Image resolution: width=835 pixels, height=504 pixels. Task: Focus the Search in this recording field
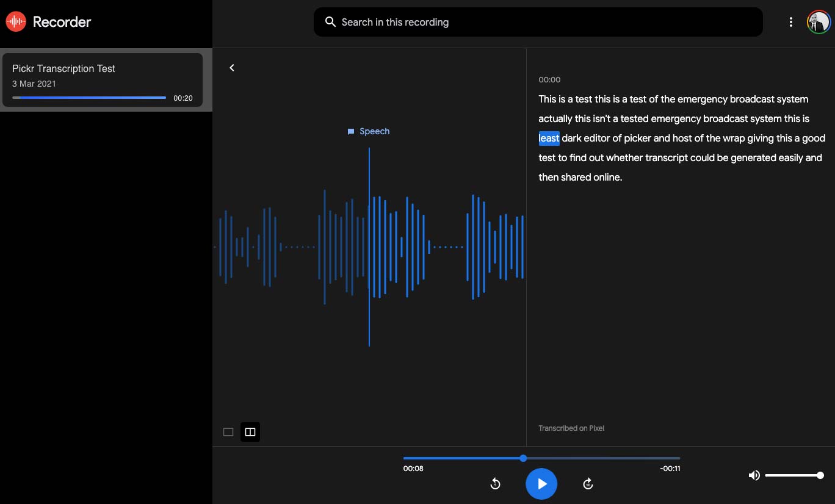[537, 23]
